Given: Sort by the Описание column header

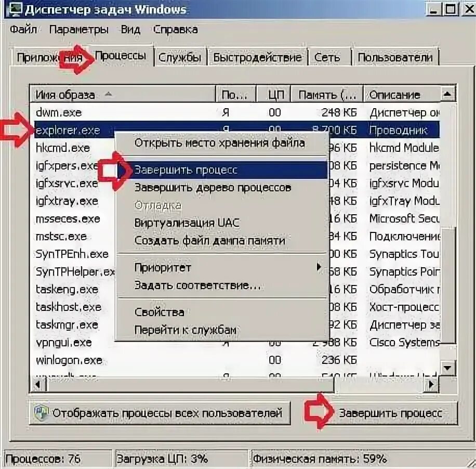Looking at the screenshot, I should (x=401, y=95).
